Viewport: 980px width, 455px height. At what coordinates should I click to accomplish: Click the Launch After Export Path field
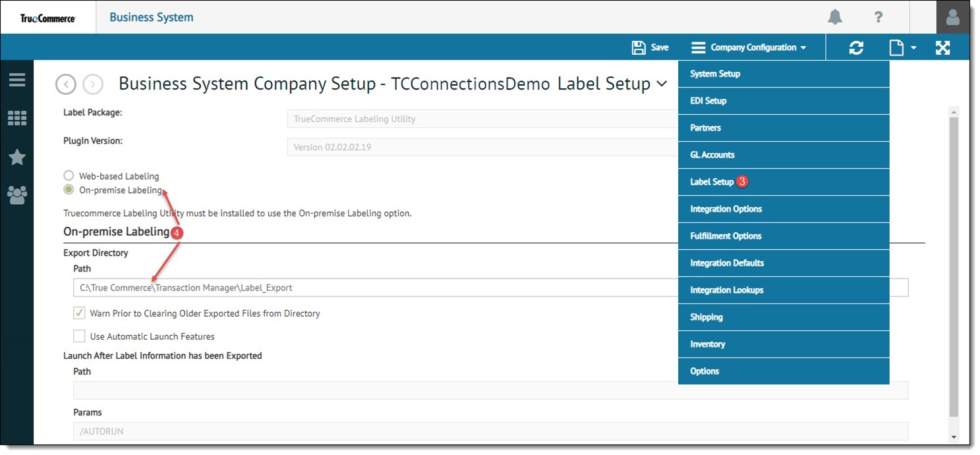coord(491,390)
